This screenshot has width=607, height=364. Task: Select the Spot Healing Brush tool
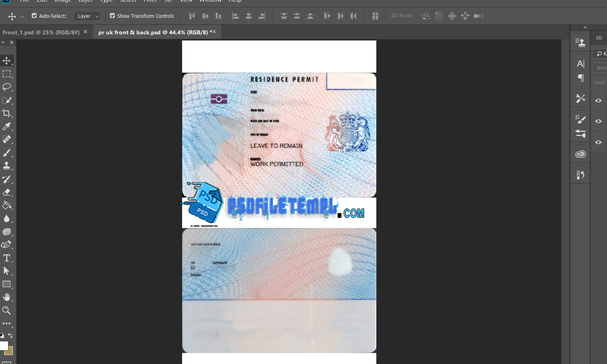coord(7,140)
